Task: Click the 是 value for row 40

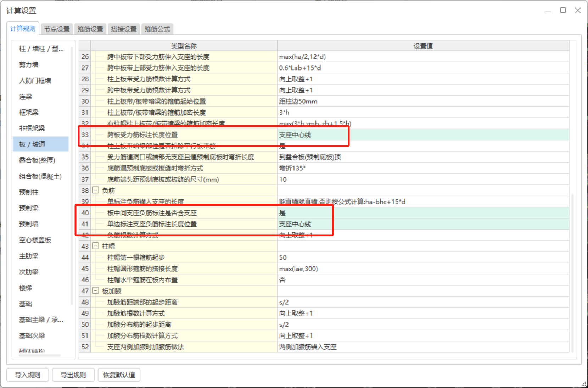Action: 423,213
